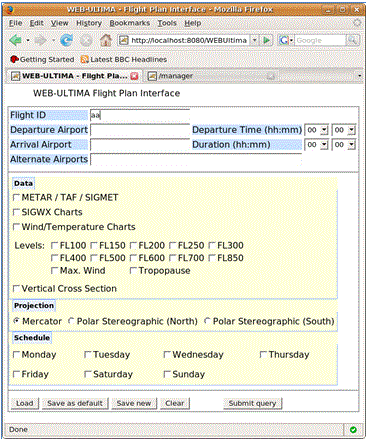Reload the page with the blue Reload icon
This screenshot has width=366, height=439.
(x=66, y=40)
